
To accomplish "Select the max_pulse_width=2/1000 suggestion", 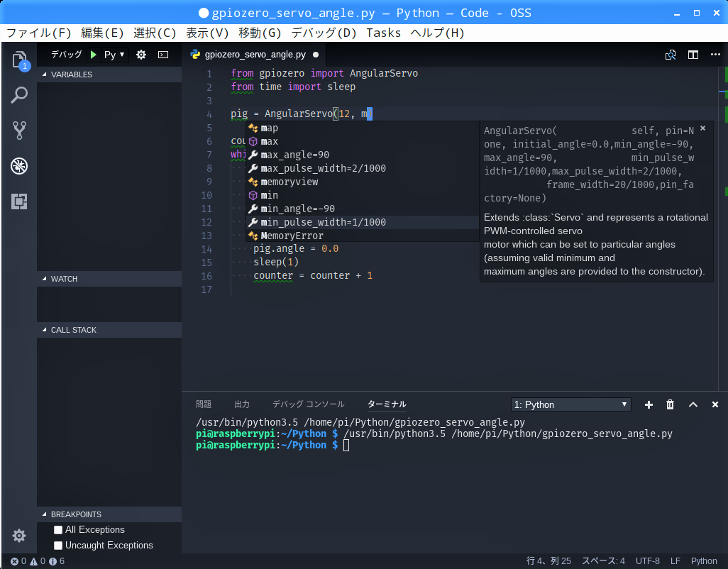I will pos(362,168).
